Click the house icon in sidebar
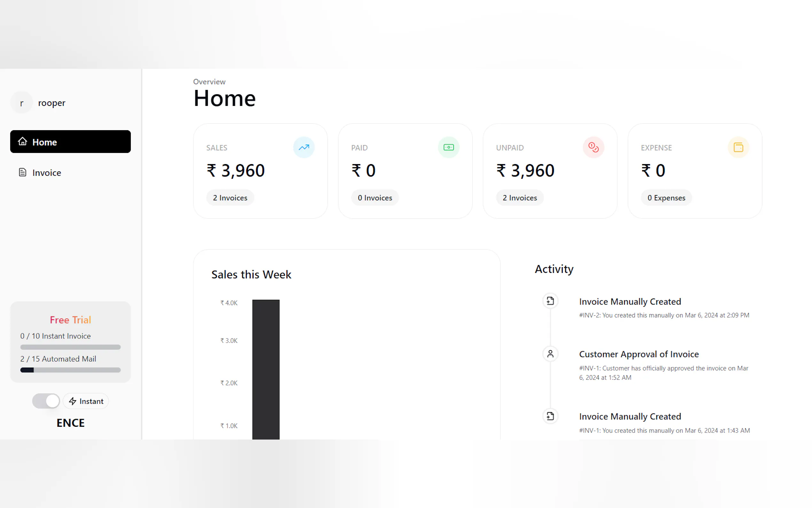 [22, 141]
